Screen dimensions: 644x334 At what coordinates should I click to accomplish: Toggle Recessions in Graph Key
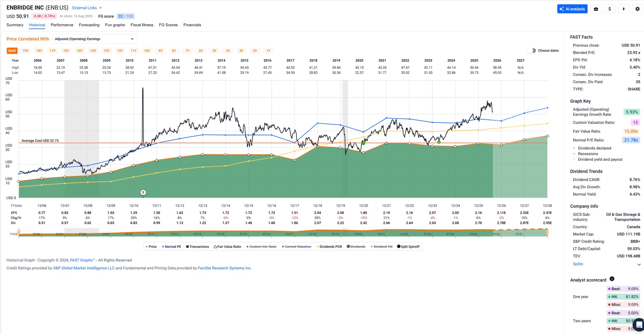point(586,154)
